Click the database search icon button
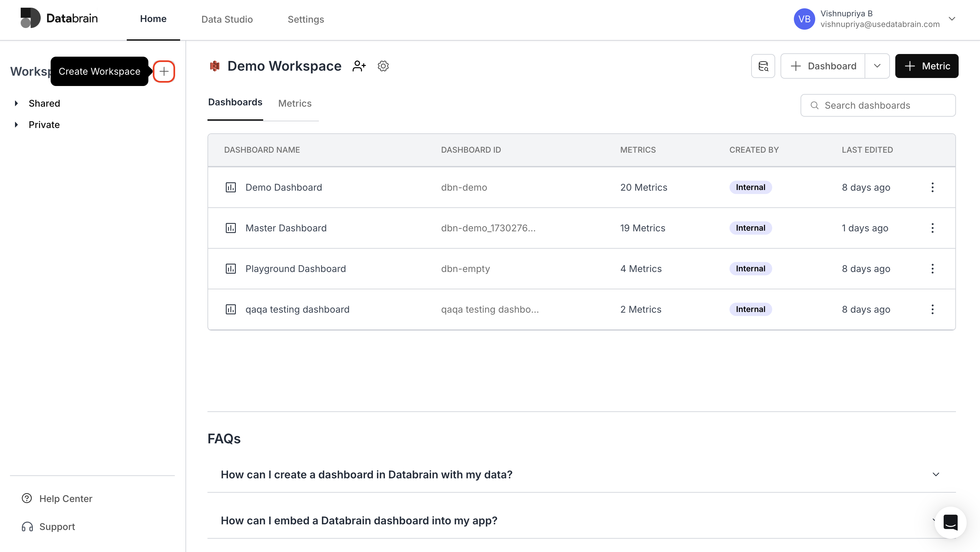 click(x=763, y=66)
